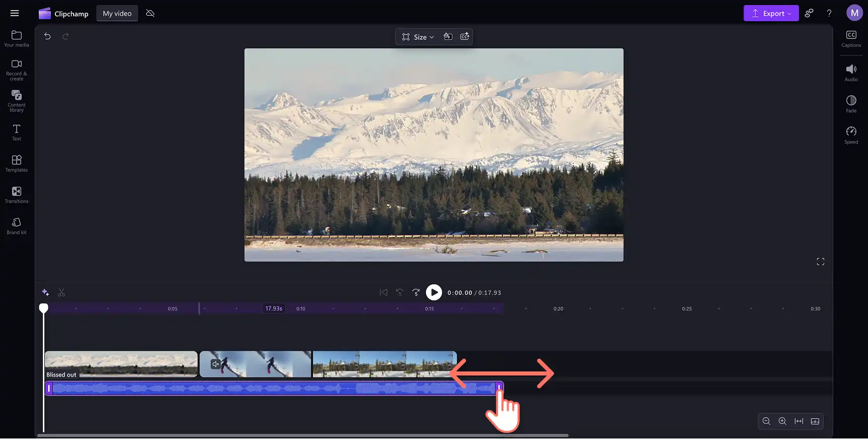
Task: Skip forward five seconds
Action: [x=416, y=292]
